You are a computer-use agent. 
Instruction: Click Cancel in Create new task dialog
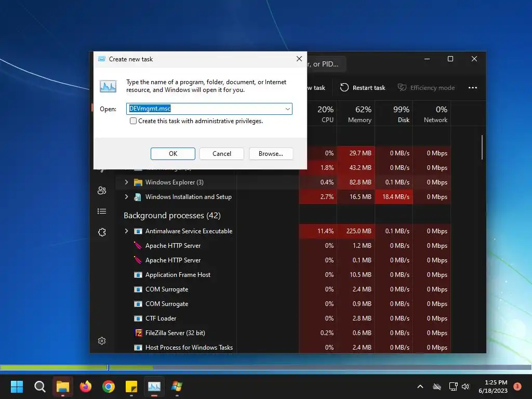[x=221, y=154]
